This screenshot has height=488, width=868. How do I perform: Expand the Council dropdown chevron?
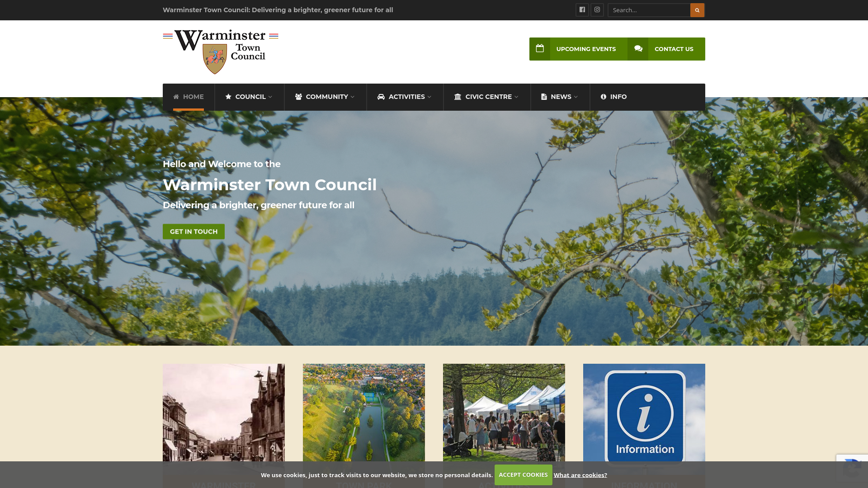(270, 97)
